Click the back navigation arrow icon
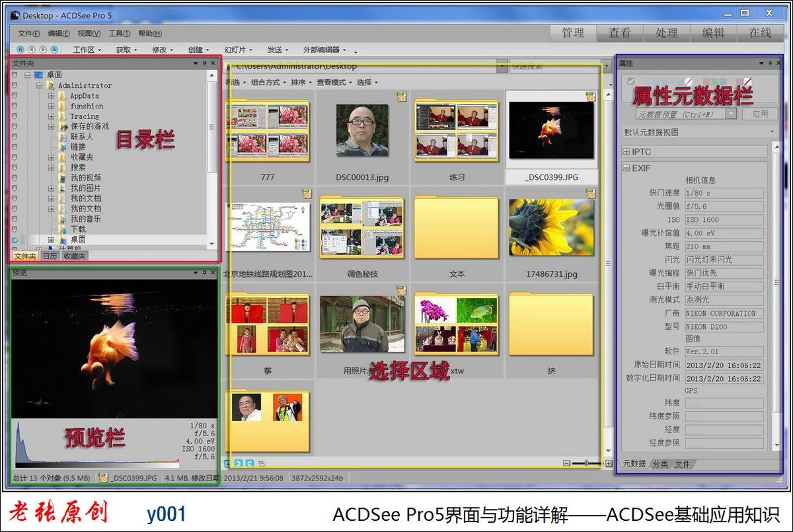This screenshot has width=793, height=532. (x=32, y=49)
